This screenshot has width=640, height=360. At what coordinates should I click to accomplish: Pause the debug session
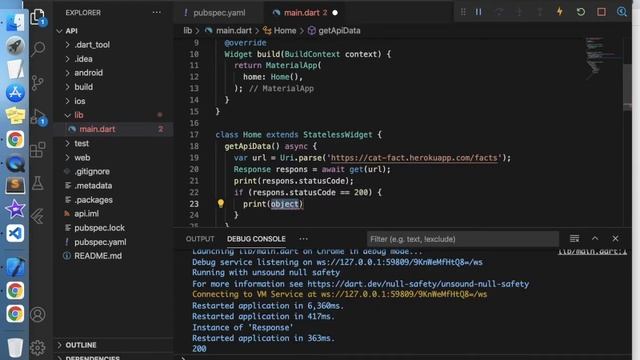[478, 12]
